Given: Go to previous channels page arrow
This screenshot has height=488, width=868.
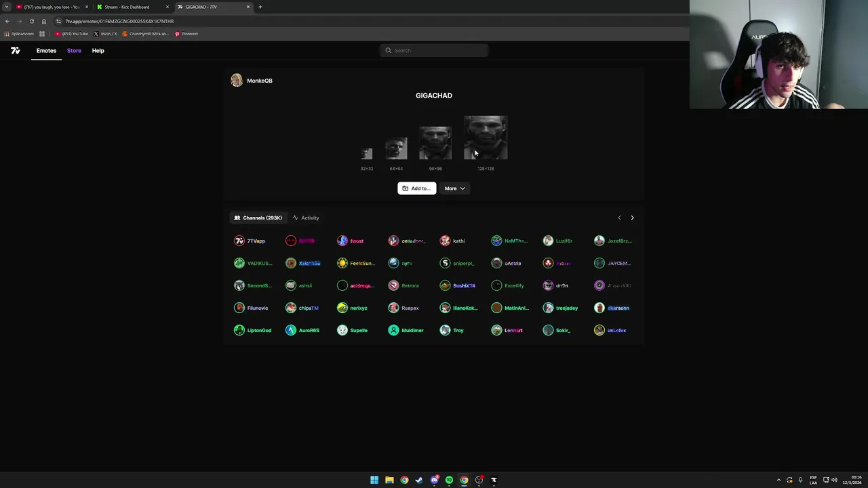Looking at the screenshot, I should pyautogui.click(x=619, y=218).
